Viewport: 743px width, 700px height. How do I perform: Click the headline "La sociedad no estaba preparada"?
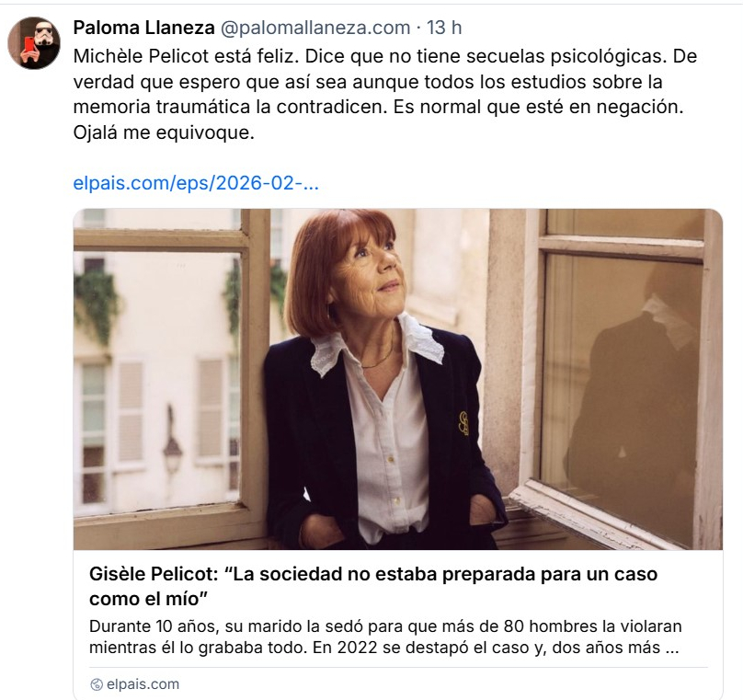point(372,574)
